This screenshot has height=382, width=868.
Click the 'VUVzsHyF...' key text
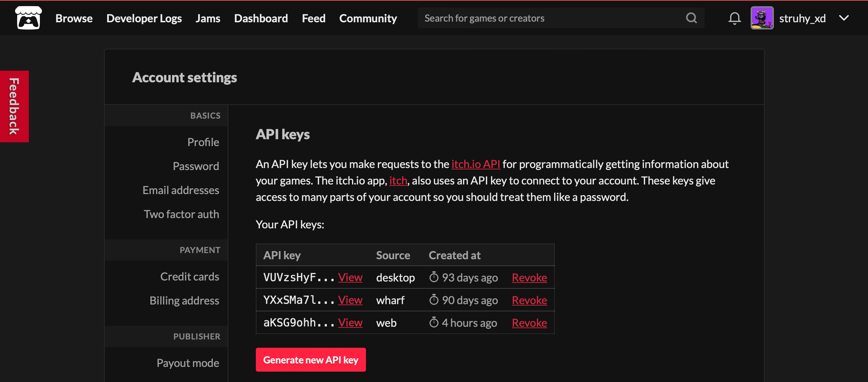[x=299, y=277]
